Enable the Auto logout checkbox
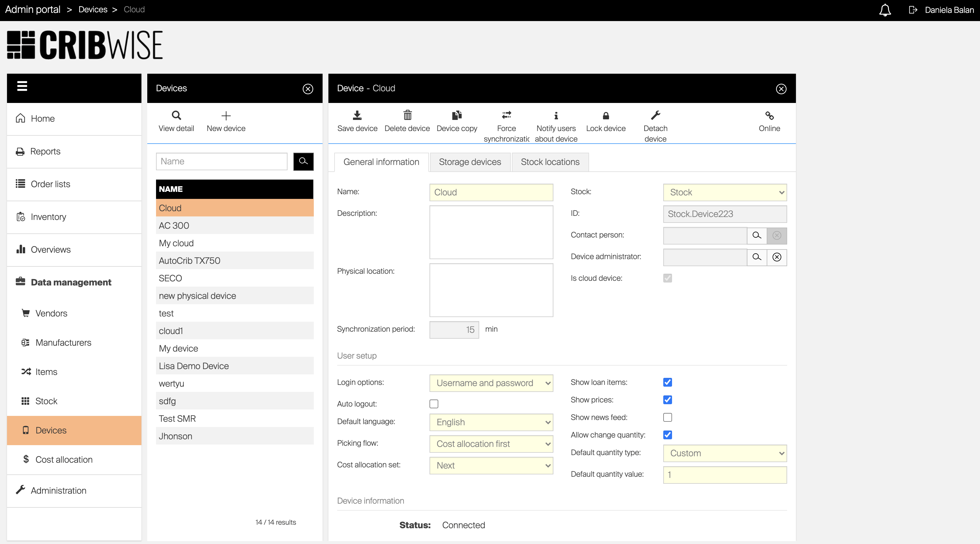Viewport: 980px width, 544px height. coord(434,404)
